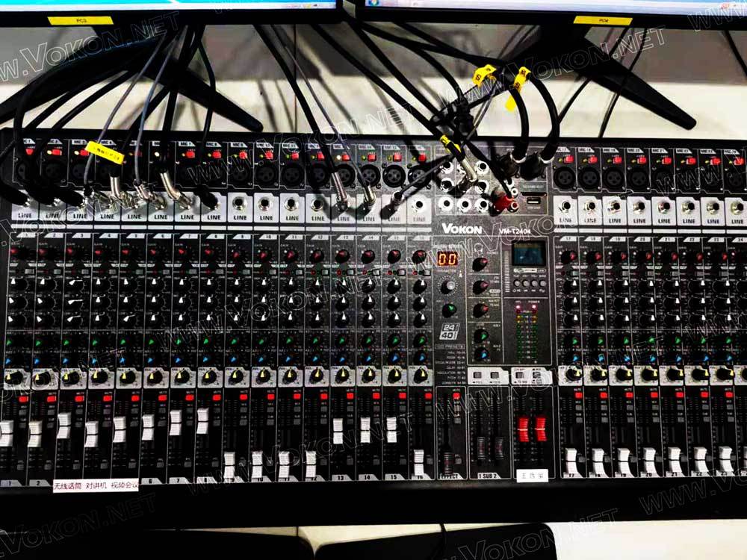
Task: Turn the top red master section knob
Action: (480, 264)
